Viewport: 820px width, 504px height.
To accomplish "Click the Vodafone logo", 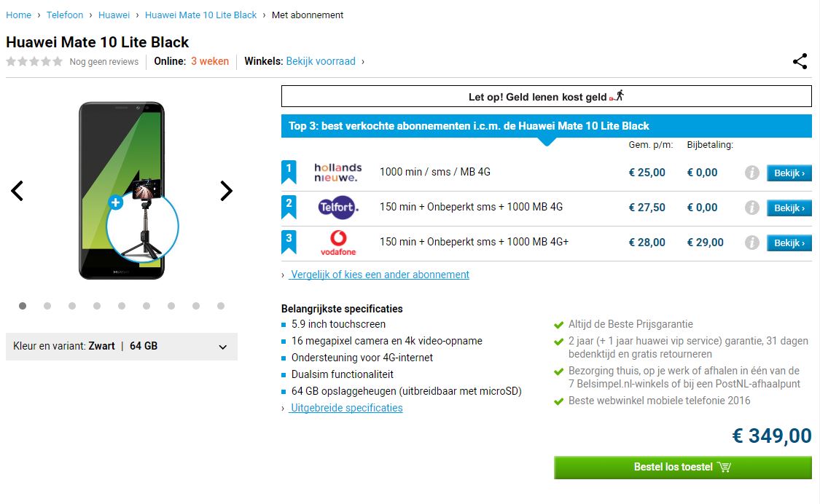I will 337,243.
